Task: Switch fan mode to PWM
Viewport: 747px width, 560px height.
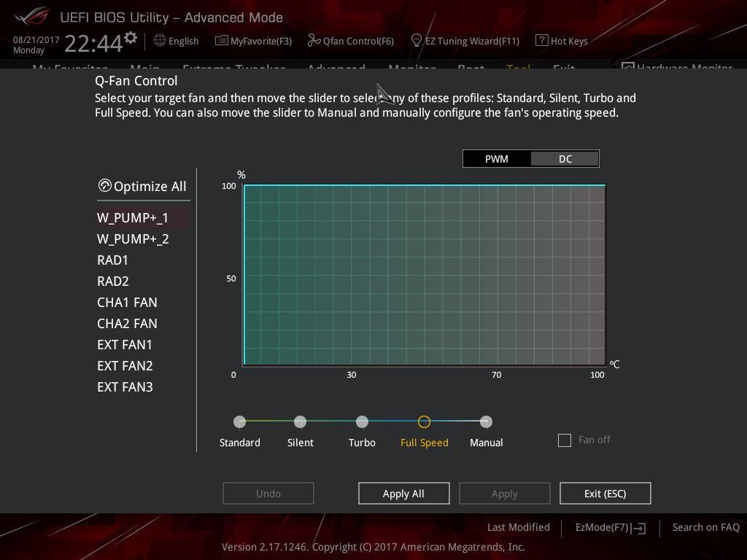Action: (496, 159)
